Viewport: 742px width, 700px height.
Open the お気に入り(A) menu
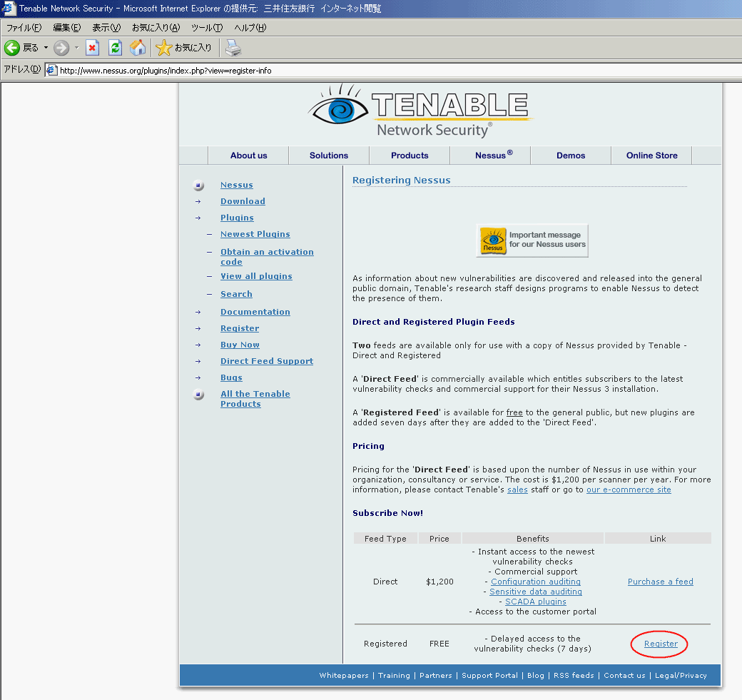[x=156, y=27]
